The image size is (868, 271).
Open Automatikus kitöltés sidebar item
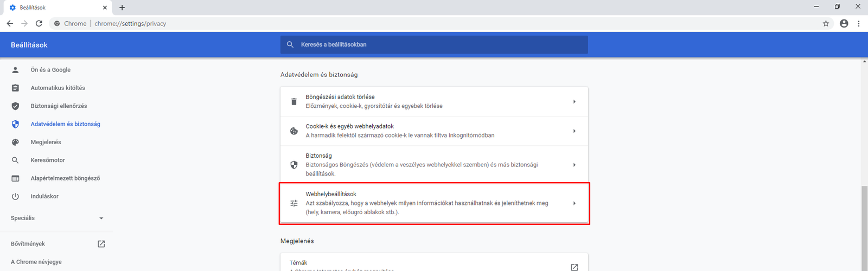58,88
